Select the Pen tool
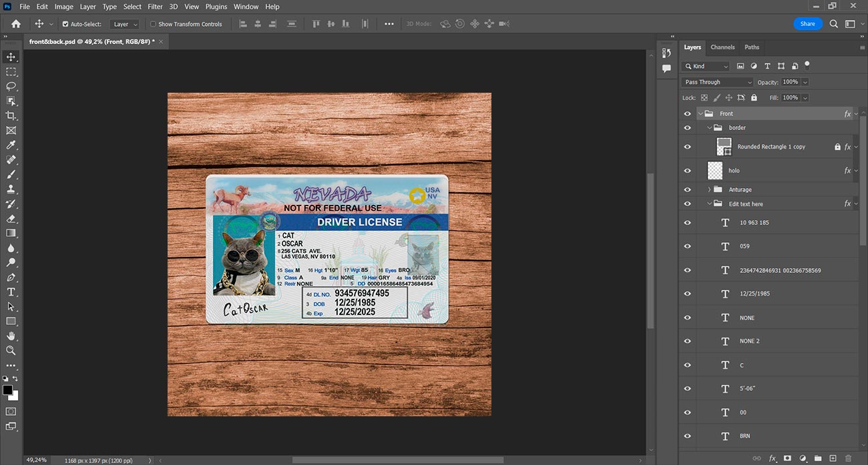 click(x=11, y=278)
